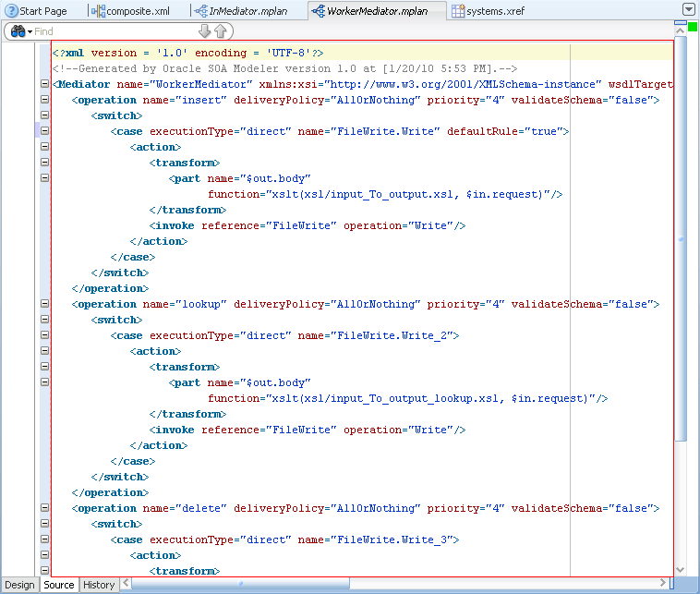The image size is (700, 594).
Task: Click the text name="lookup"
Action: 185,304
